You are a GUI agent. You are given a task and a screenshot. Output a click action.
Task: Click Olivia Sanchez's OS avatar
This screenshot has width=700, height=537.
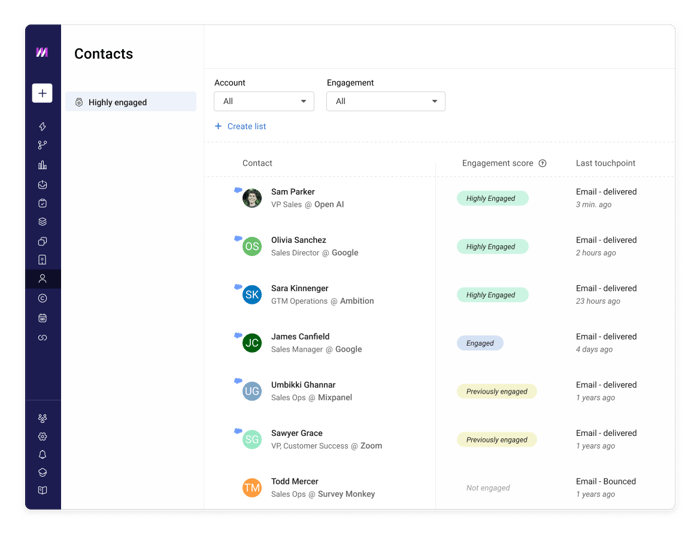252,246
